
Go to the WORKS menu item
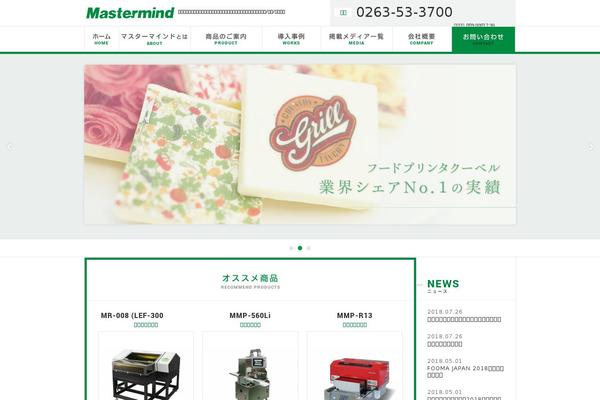click(x=291, y=39)
